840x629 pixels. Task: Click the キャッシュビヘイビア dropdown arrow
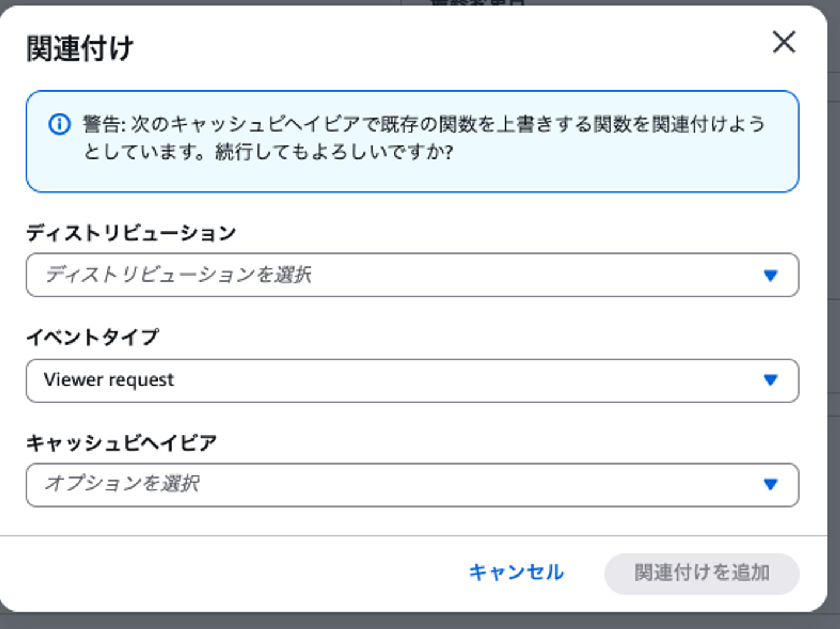771,484
